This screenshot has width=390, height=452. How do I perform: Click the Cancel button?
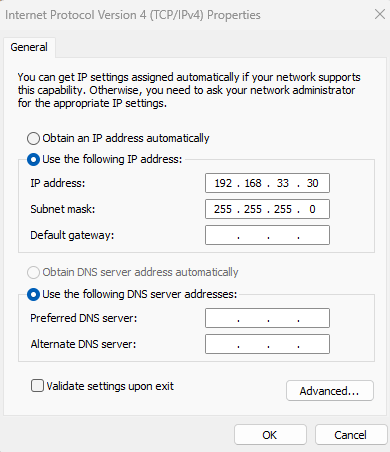(351, 435)
